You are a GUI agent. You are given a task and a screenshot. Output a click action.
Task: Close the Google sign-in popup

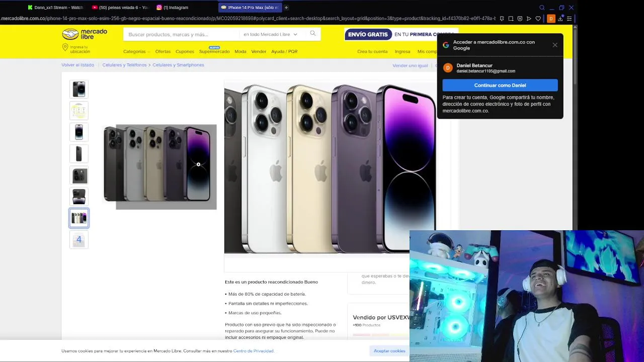point(555,45)
